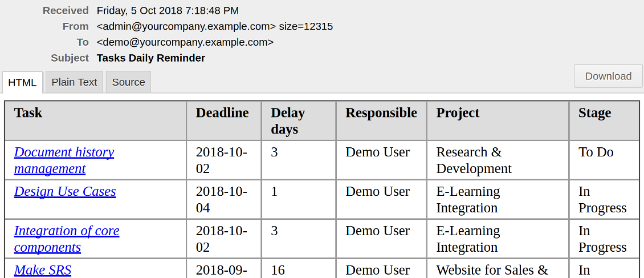Click the received date and time
The height and width of the screenshot is (278, 644).
point(168,10)
